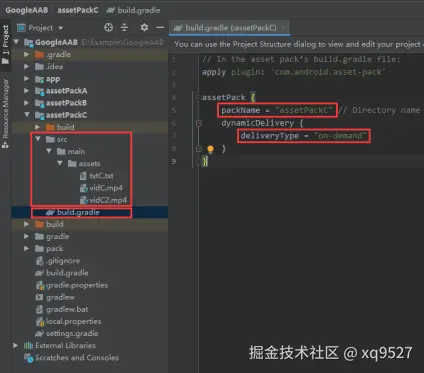Click the fold marker on dynamicDelivery line
The height and width of the screenshot is (373, 424).
(x=199, y=123)
